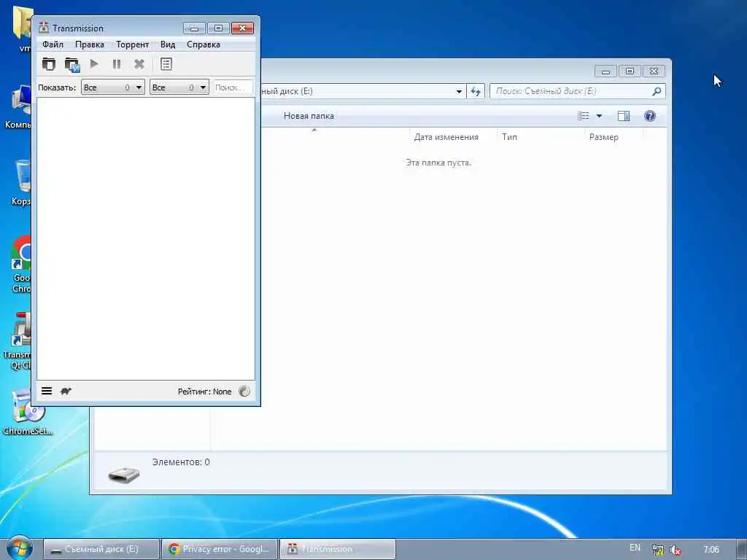Viewport: 747px width, 560px height.
Task: Toggle the turtle speed-limit icon
Action: [66, 391]
